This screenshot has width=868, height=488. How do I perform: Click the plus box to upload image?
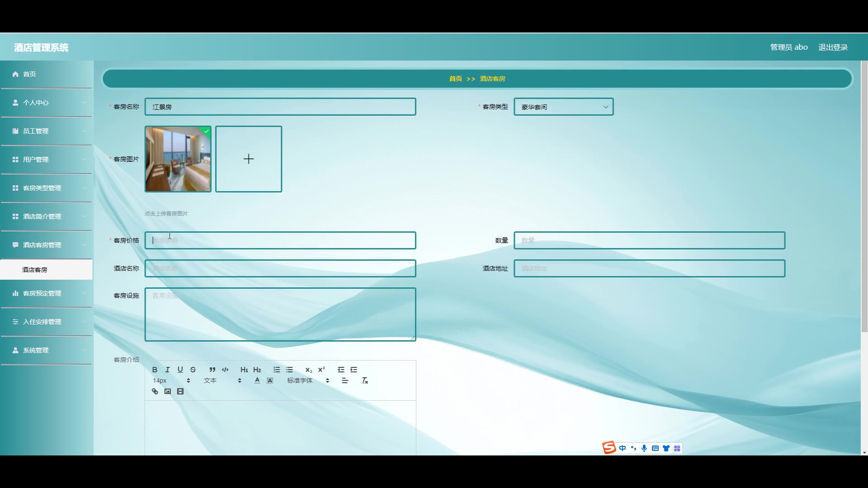point(249,159)
